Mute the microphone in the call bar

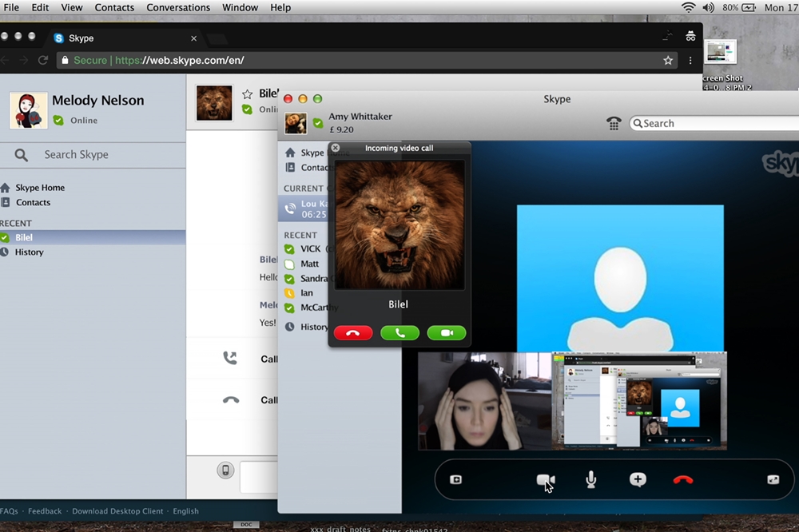click(x=591, y=479)
